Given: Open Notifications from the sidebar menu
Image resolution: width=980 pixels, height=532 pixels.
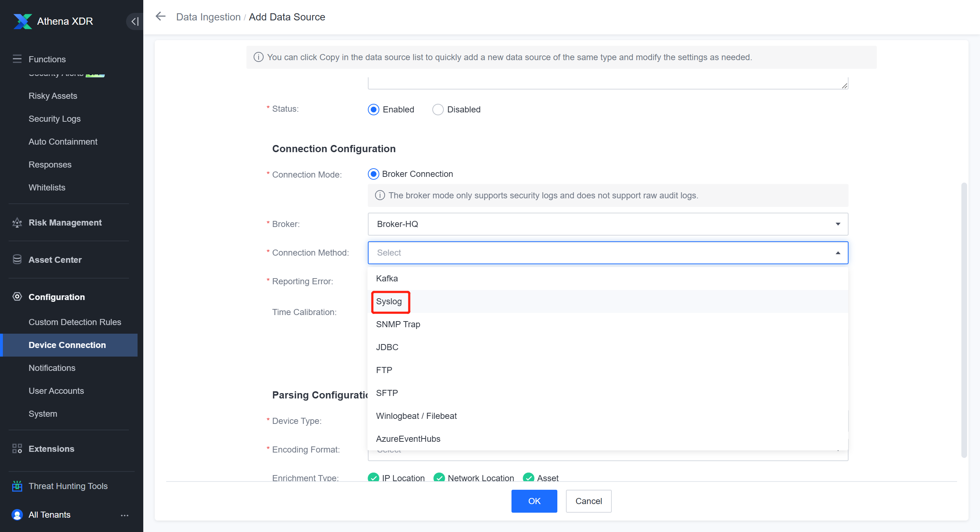Looking at the screenshot, I should pos(52,368).
